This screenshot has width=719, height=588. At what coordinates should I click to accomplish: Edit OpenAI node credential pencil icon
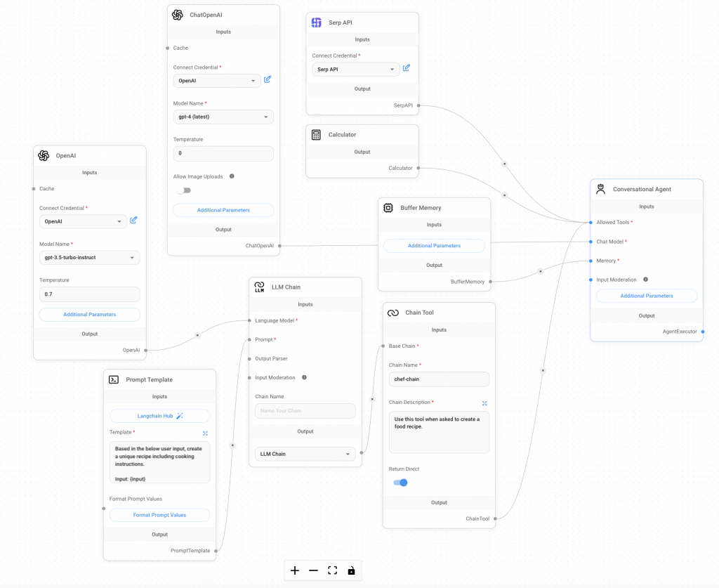click(x=133, y=220)
